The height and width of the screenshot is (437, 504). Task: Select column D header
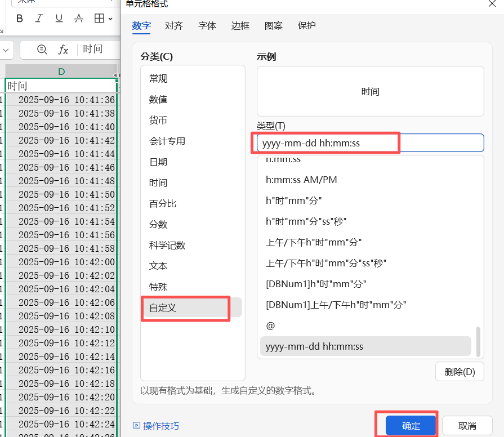pyautogui.click(x=61, y=72)
